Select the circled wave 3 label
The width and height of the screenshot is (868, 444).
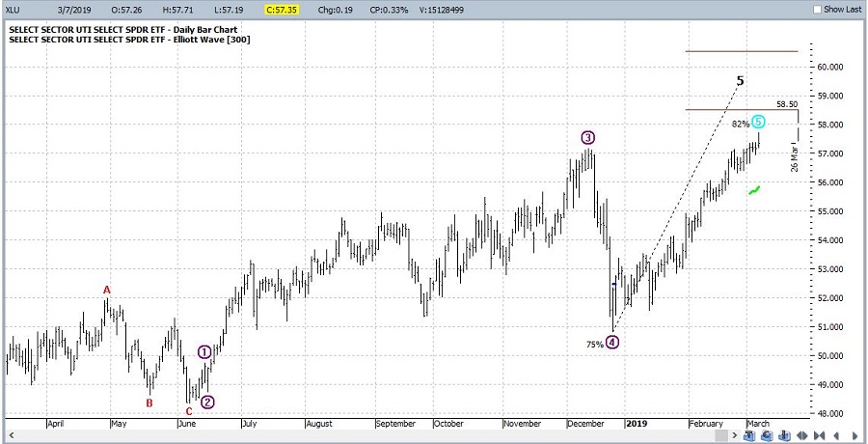pos(587,137)
